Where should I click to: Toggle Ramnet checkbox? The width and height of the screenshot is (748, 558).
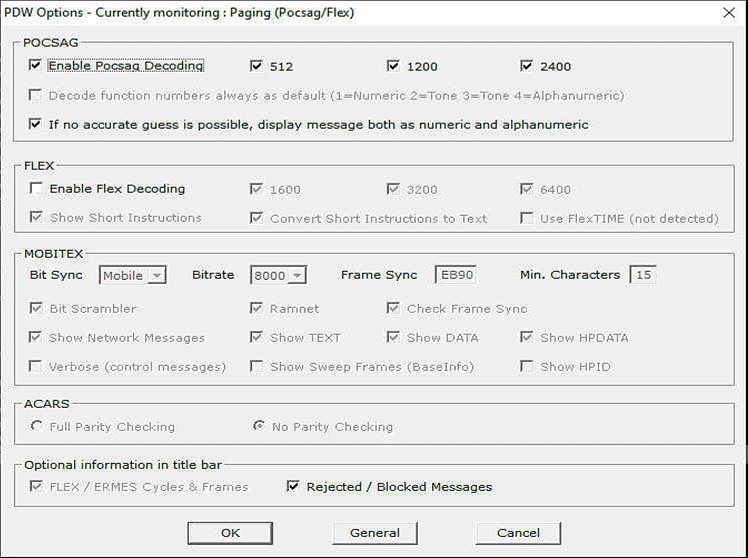[256, 308]
